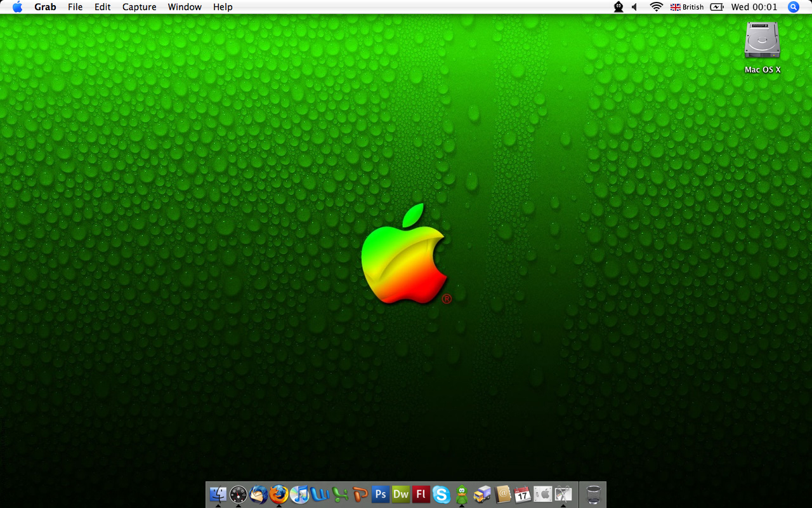Open the Grab application menu

coord(45,7)
